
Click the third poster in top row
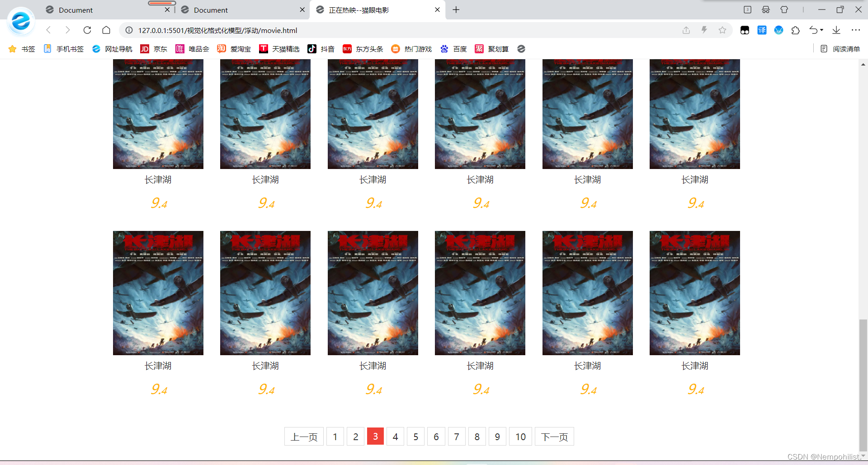373,114
